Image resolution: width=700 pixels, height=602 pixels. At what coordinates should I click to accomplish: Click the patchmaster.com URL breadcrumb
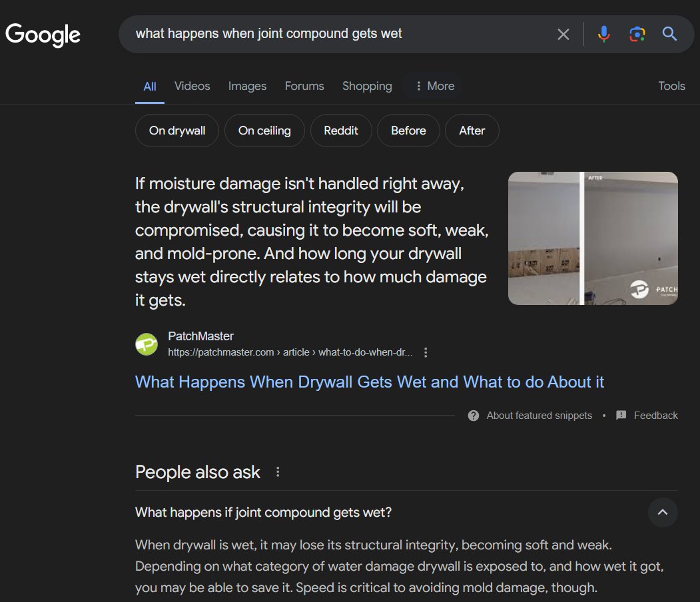coord(290,352)
